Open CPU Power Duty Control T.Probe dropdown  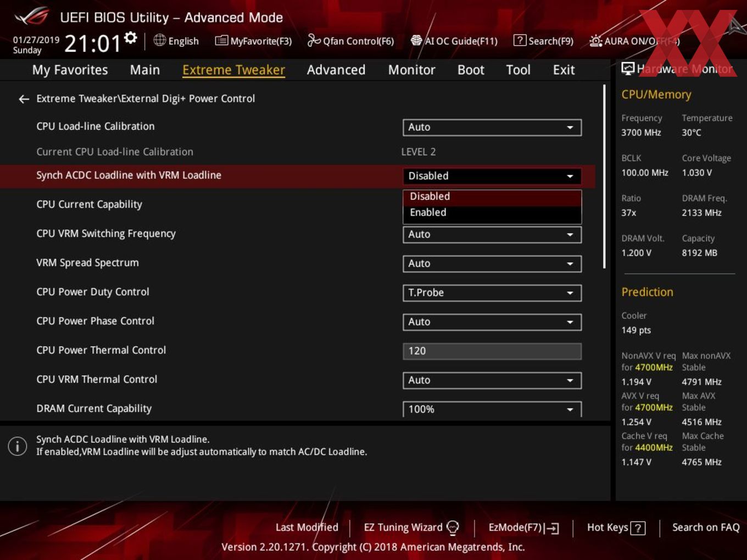[492, 293]
